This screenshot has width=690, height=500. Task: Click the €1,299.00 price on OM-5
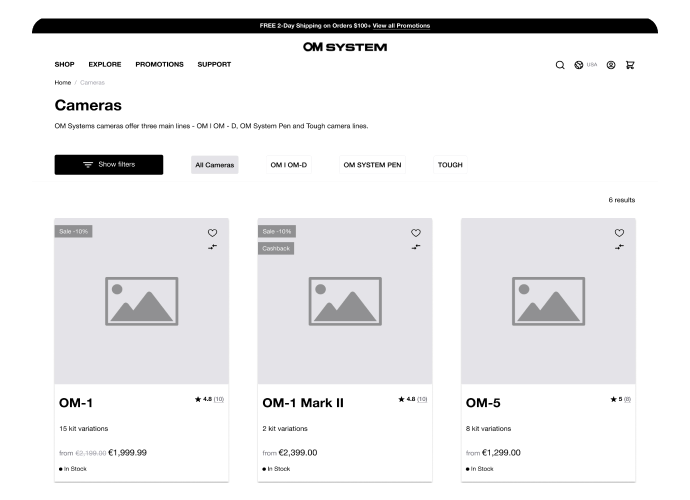pos(501,452)
